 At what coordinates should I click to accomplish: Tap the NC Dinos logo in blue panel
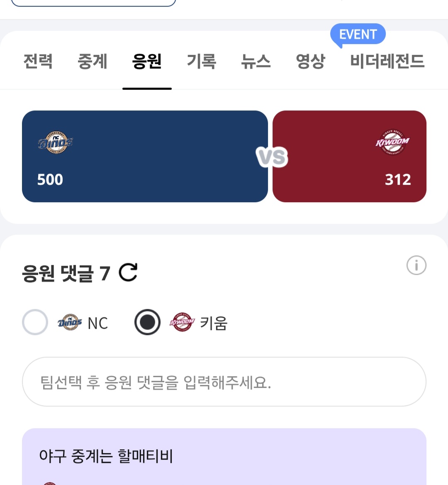(55, 143)
